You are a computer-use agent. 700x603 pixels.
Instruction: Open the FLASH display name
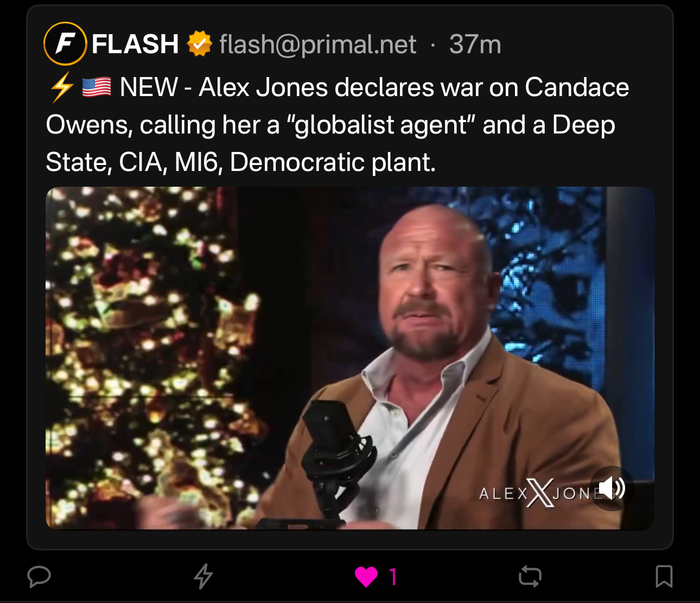click(x=135, y=44)
